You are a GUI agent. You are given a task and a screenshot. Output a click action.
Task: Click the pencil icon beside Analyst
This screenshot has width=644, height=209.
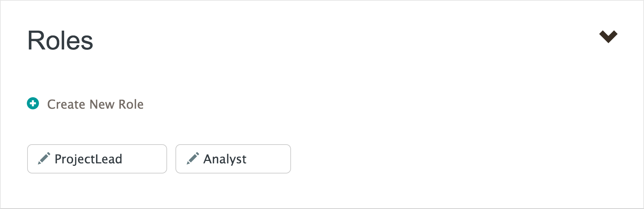193,158
